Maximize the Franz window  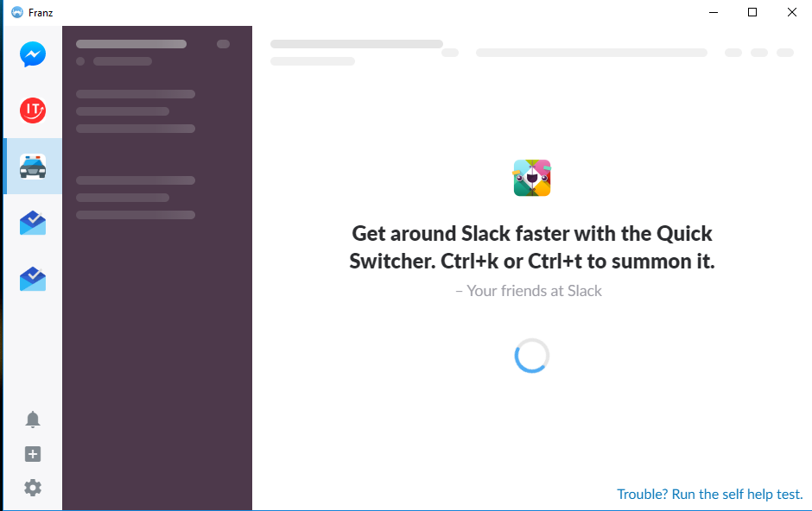pyautogui.click(x=752, y=12)
